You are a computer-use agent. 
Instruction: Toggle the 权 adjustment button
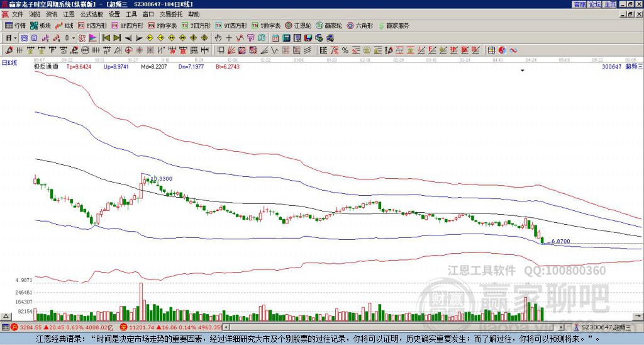click(82, 38)
